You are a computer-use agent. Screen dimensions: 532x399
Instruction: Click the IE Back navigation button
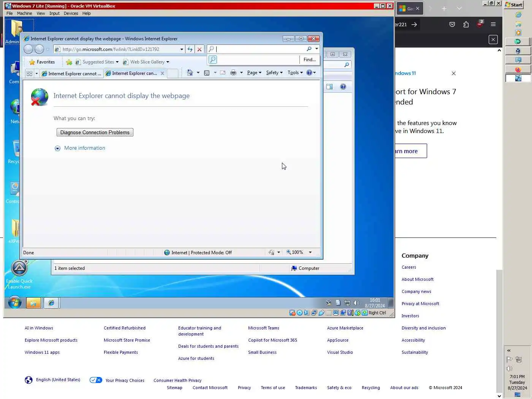point(28,49)
